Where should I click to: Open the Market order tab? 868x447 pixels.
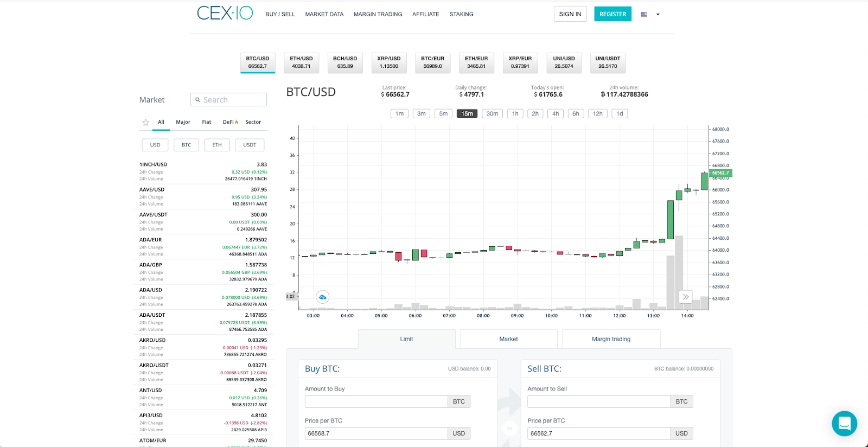508,339
